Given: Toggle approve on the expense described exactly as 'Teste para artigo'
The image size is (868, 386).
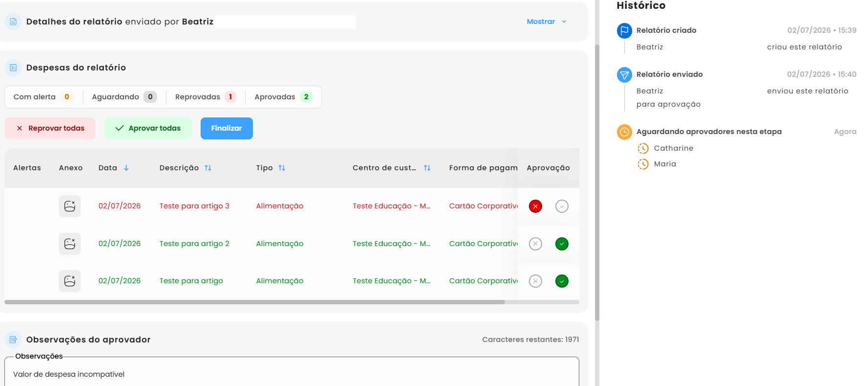Looking at the screenshot, I should coord(562,281).
